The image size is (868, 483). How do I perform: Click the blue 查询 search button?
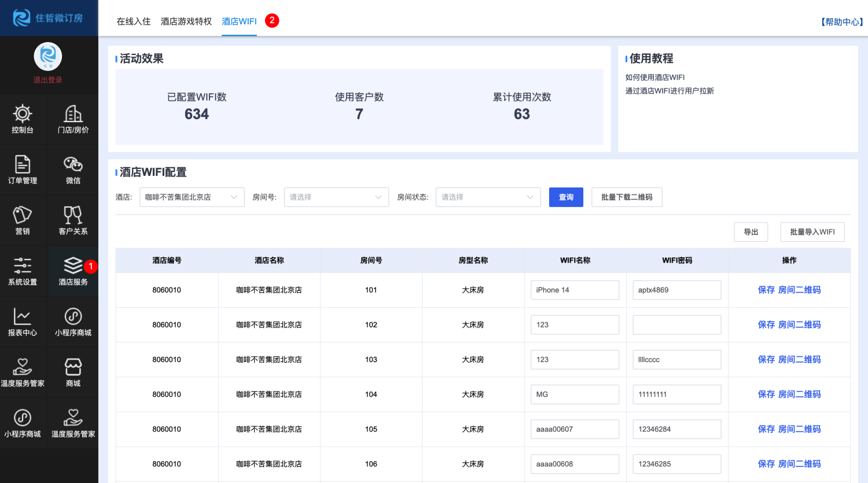[566, 197]
